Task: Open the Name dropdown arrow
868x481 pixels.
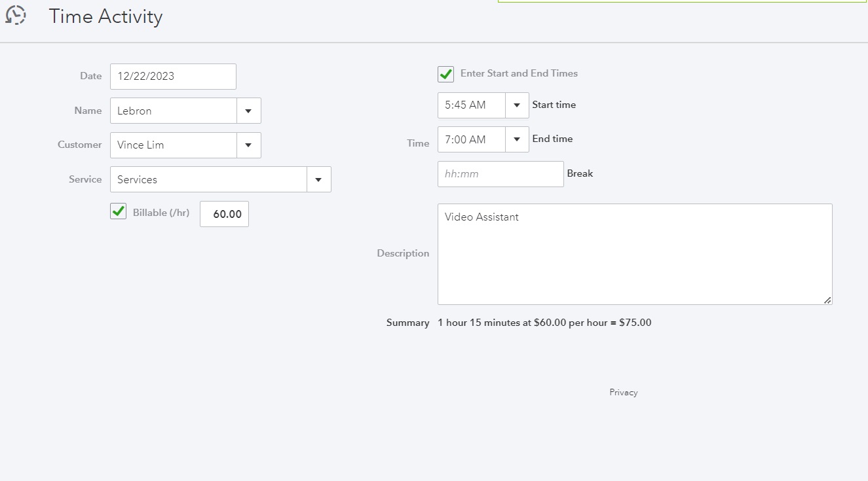Action: pyautogui.click(x=248, y=111)
